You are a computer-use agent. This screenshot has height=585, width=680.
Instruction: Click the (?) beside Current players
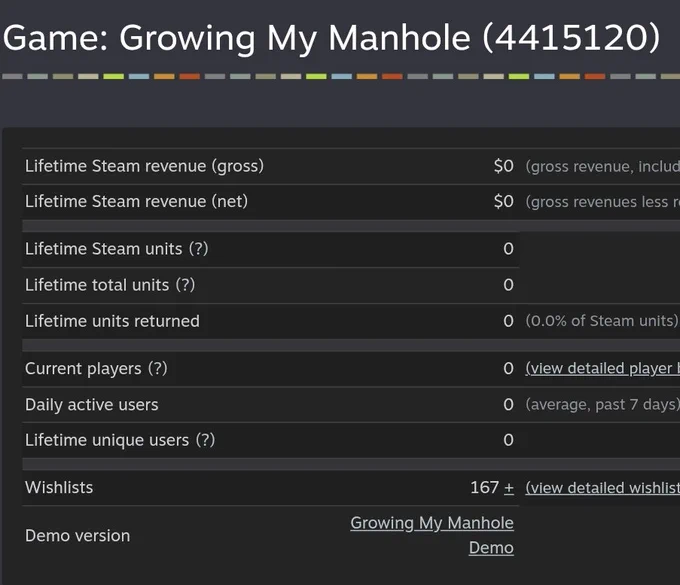click(x=158, y=369)
